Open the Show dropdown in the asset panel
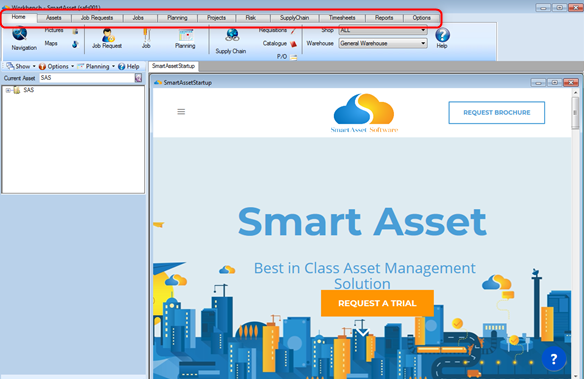584x379 pixels. click(21, 66)
